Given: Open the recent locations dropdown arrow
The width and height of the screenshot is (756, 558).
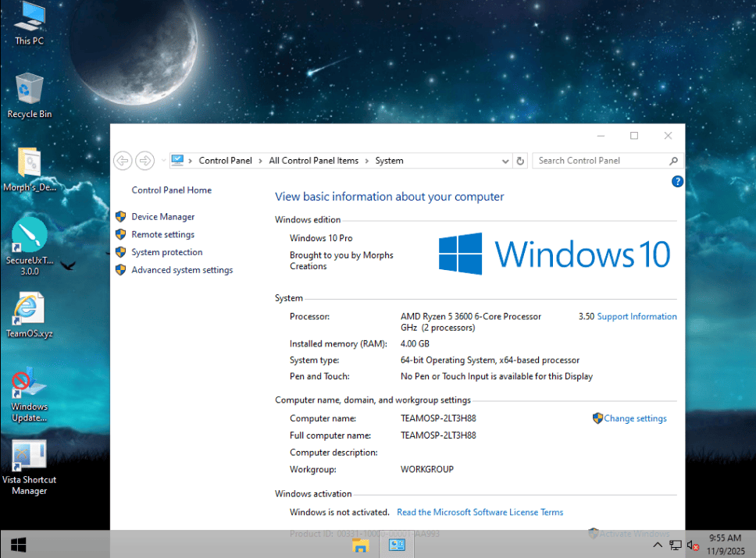Looking at the screenshot, I should click(x=163, y=161).
